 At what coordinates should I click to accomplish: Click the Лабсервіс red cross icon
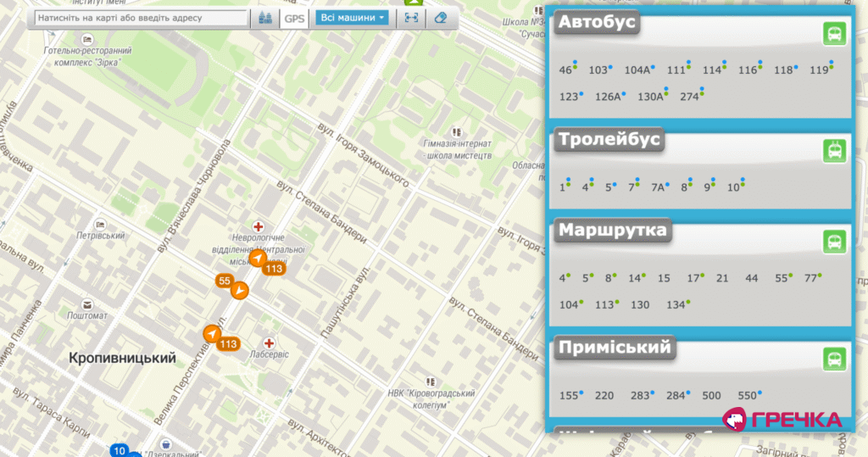coord(269,343)
